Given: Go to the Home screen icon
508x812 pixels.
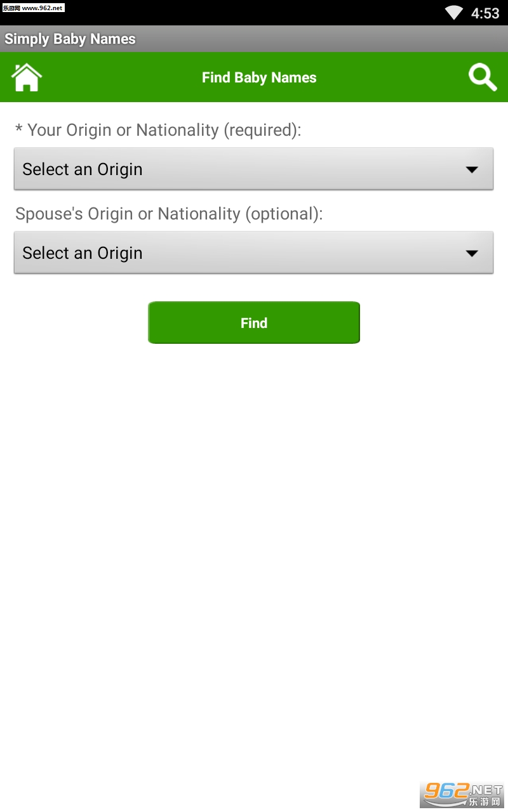Looking at the screenshot, I should (27, 77).
